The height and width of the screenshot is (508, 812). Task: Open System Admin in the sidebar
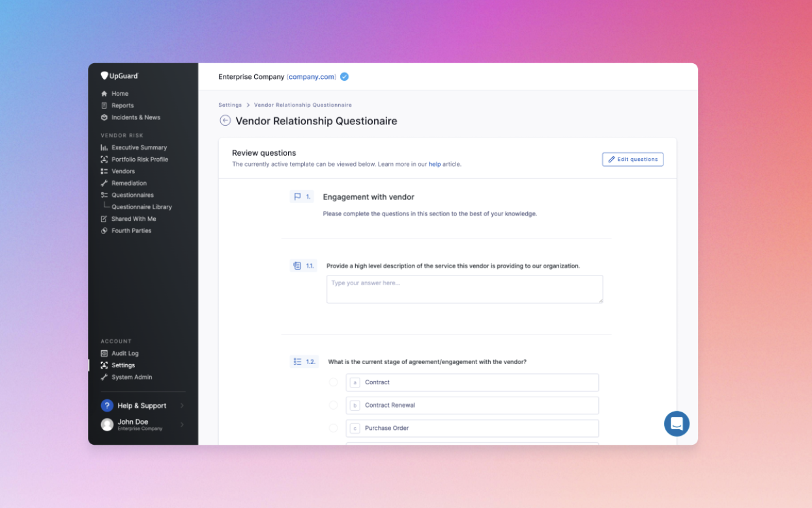coord(132,377)
